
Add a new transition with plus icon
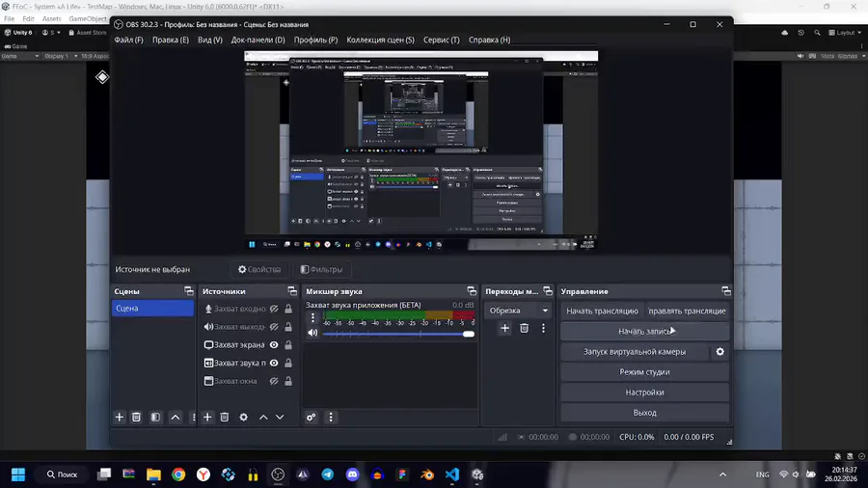(504, 329)
